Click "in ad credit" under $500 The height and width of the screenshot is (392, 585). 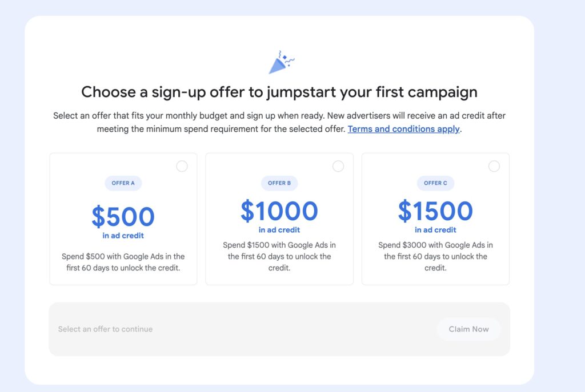pyautogui.click(x=123, y=236)
